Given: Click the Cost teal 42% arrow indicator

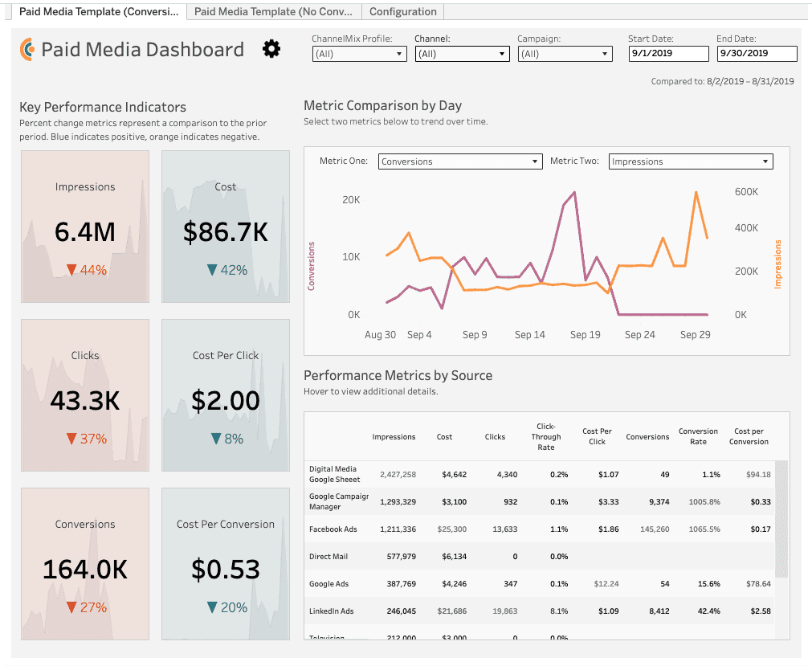Looking at the screenshot, I should click(x=212, y=270).
